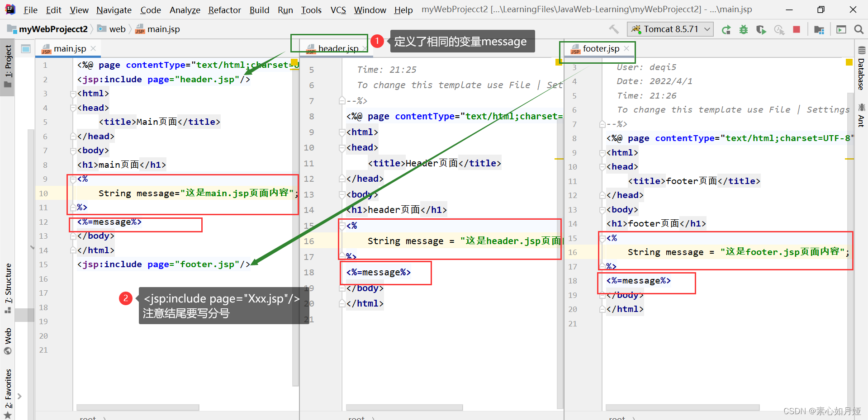868x420 pixels.
Task: Stop the running Tomcat server
Action: click(x=797, y=29)
